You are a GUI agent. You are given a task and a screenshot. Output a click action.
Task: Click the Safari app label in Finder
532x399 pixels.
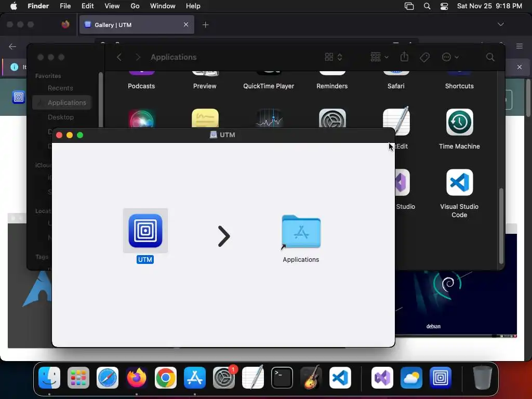pos(395,86)
